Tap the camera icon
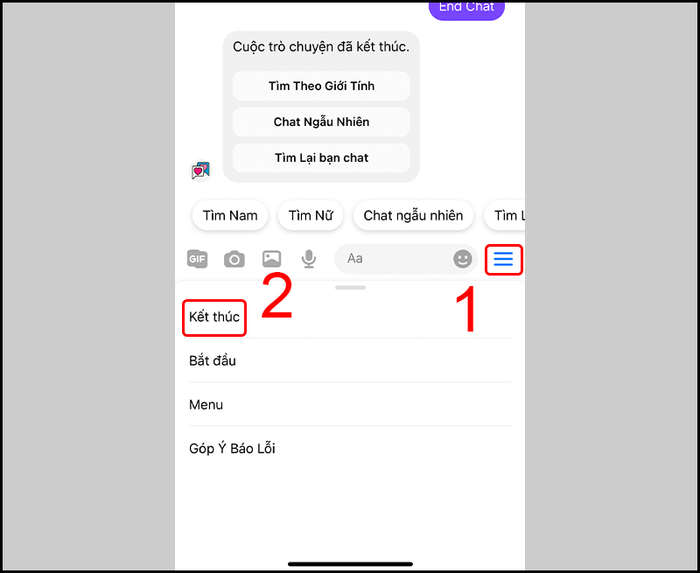This screenshot has width=700, height=573. (x=234, y=259)
